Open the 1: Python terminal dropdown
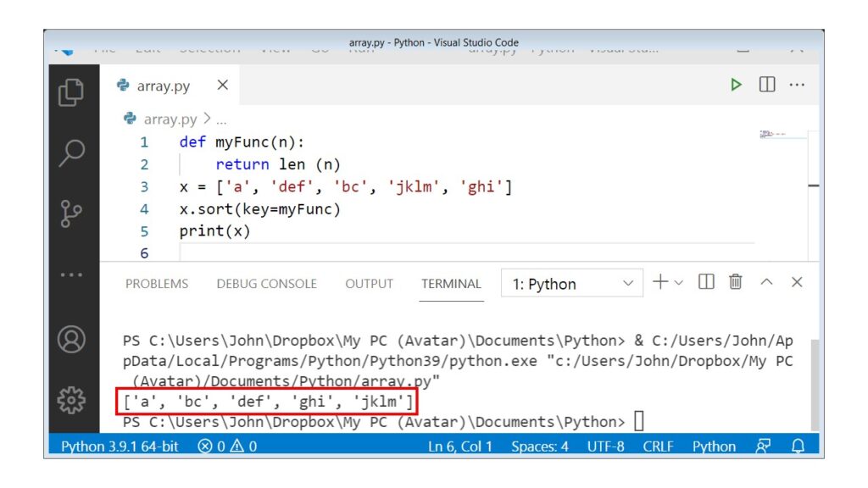Screen dimensions: 868x488 coord(571,283)
